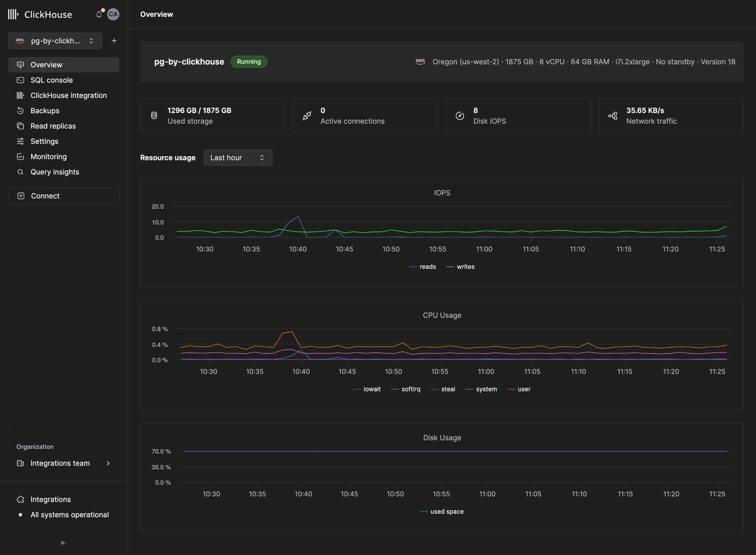The width and height of the screenshot is (756, 555).
Task: Open Query insights page
Action: pyautogui.click(x=64, y=172)
